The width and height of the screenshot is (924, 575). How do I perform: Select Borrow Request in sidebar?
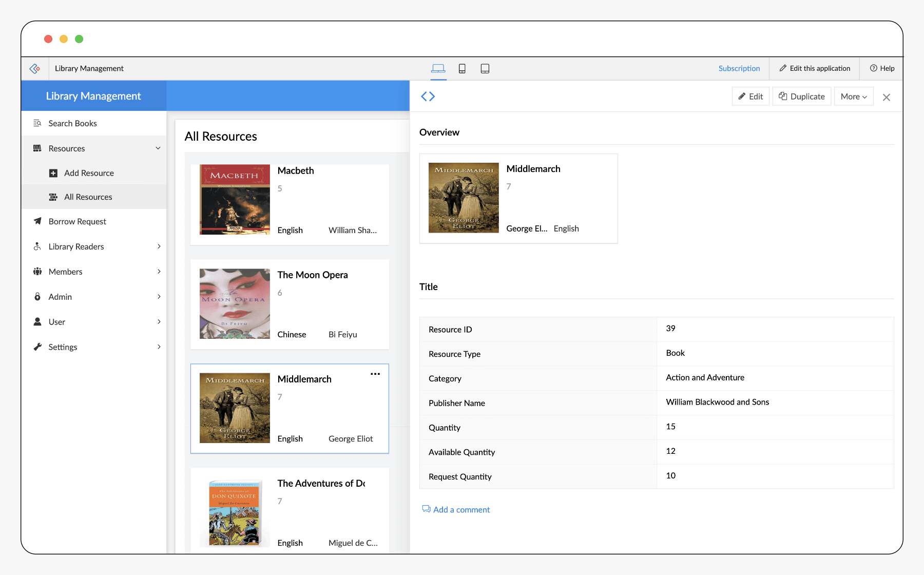pos(77,221)
